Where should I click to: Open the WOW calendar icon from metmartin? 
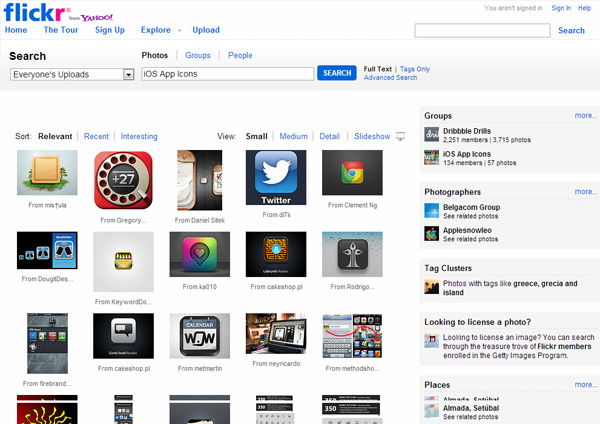[199, 336]
